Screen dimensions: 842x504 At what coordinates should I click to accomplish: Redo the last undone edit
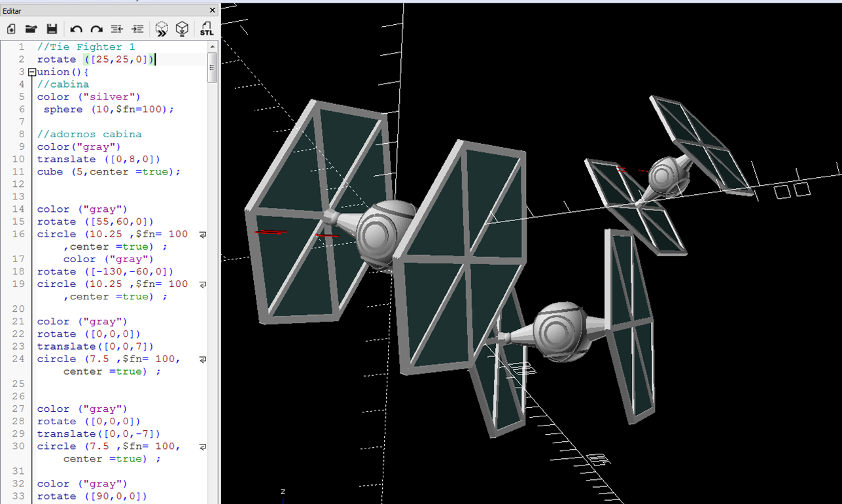point(96,29)
